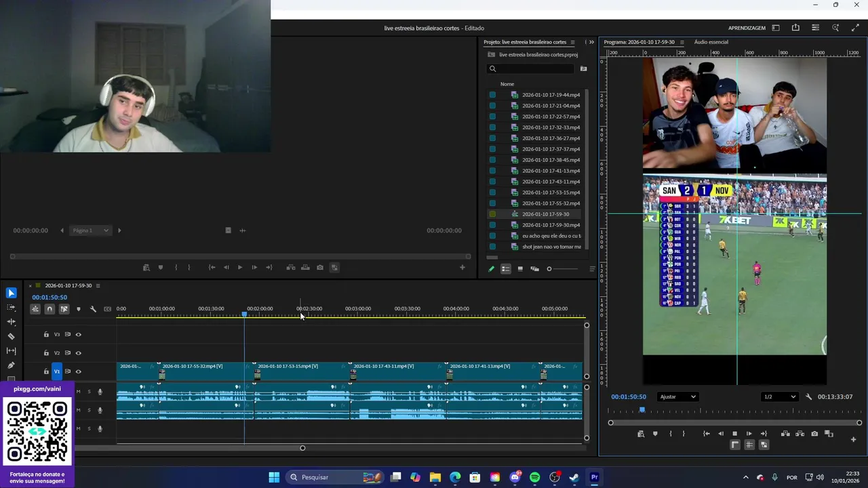
Task: Click the captions track options icon
Action: (x=107, y=309)
